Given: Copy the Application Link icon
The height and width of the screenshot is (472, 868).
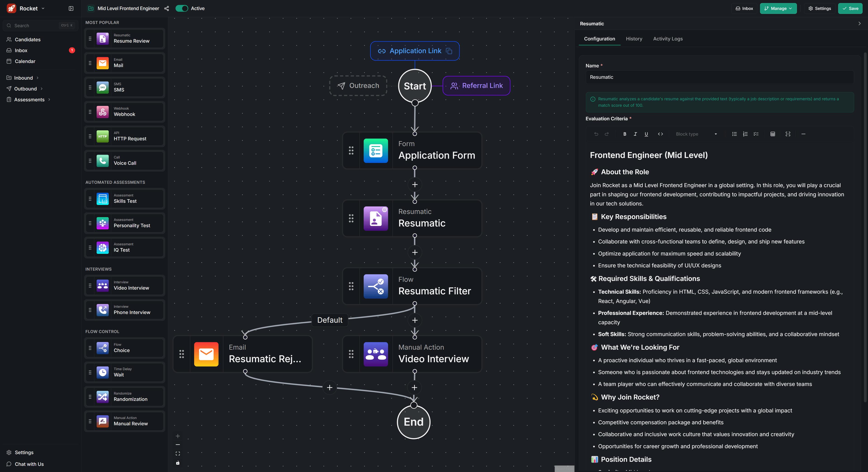Looking at the screenshot, I should (x=449, y=51).
